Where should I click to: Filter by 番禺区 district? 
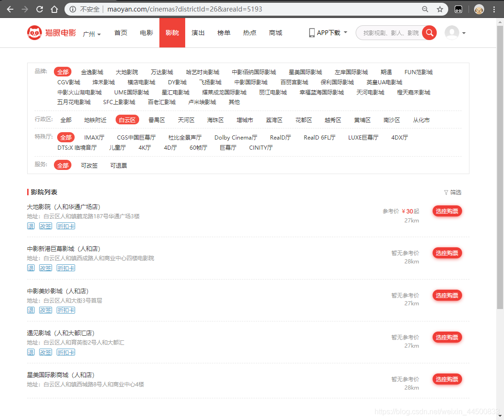[157, 120]
